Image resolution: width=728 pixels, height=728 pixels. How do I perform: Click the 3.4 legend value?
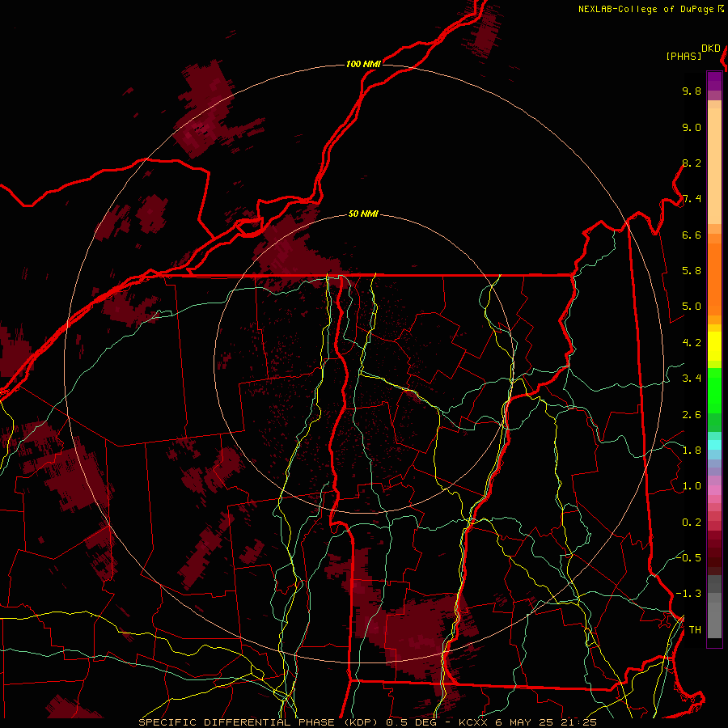click(692, 379)
